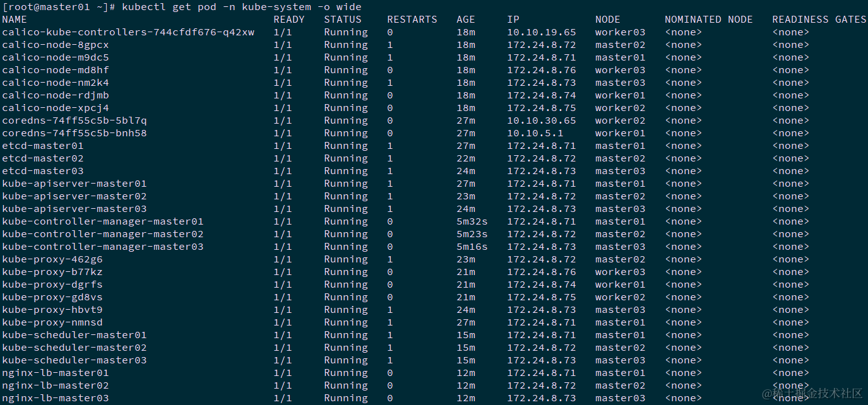Click the kubectl get pod command text

[x=242, y=7]
